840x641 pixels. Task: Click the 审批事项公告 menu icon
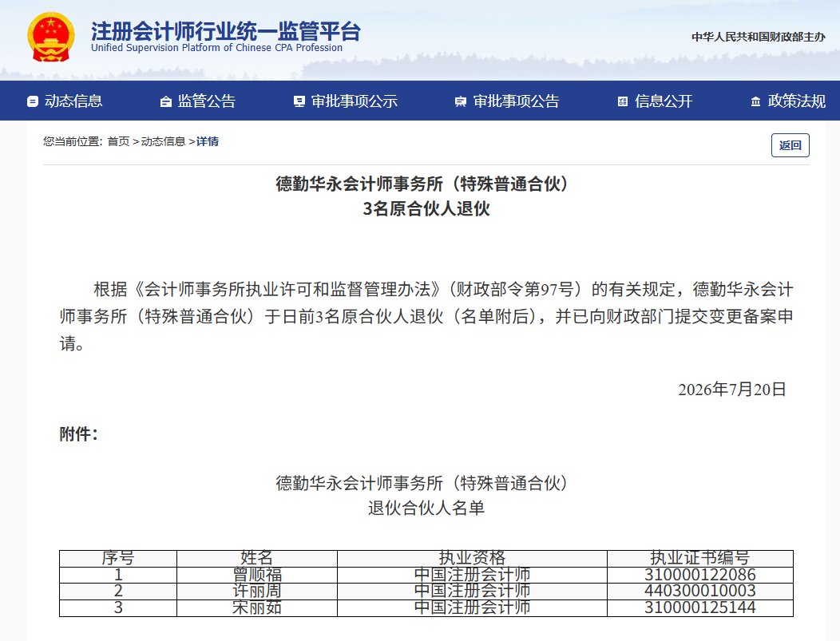coord(461,101)
